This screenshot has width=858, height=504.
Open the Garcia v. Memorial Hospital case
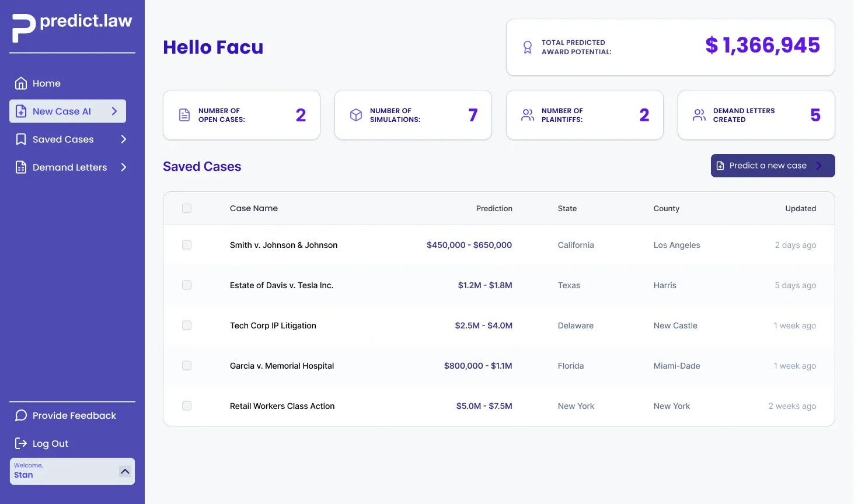282,366
